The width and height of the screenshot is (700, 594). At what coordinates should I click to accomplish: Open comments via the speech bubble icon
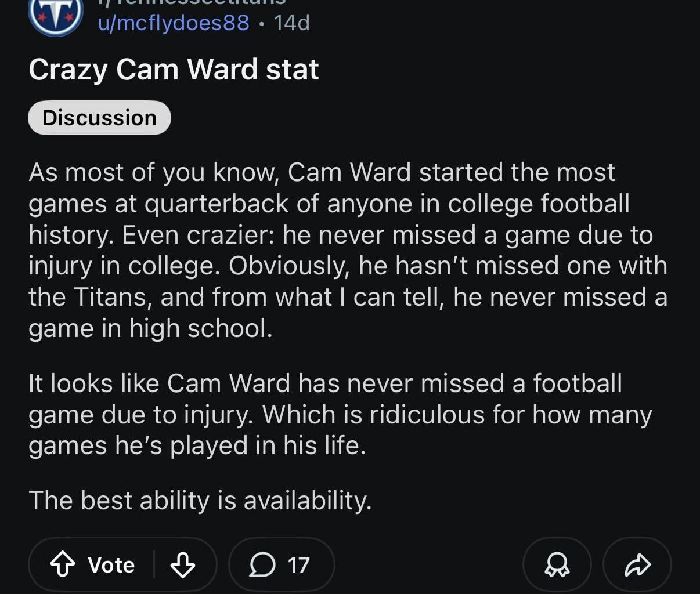[x=262, y=564]
